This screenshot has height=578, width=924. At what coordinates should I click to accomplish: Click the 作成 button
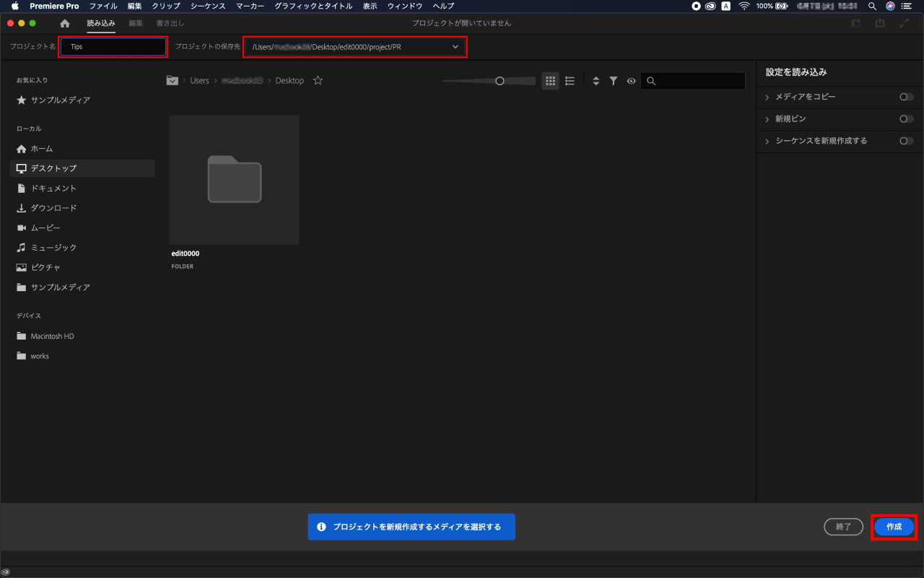tap(894, 527)
